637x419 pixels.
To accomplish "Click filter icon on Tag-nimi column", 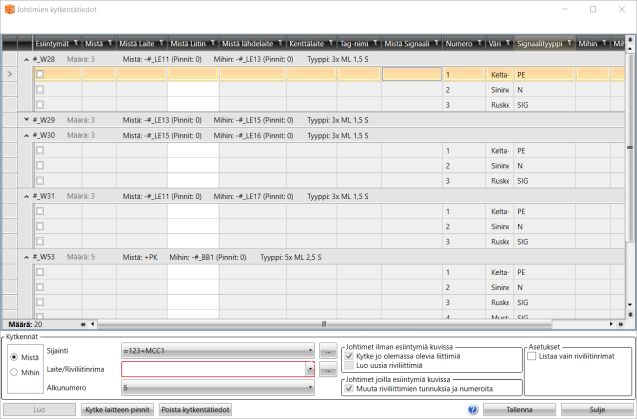I will point(376,44).
